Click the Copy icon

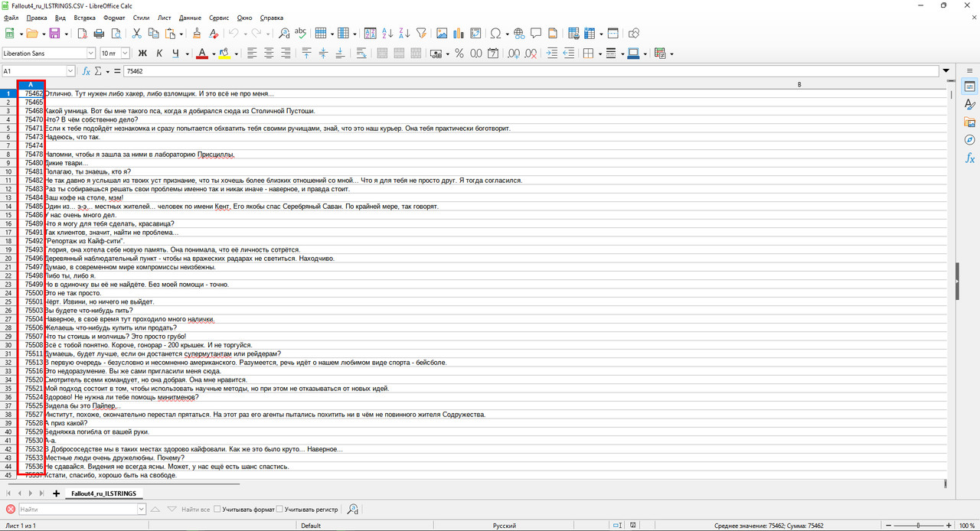coord(153,34)
